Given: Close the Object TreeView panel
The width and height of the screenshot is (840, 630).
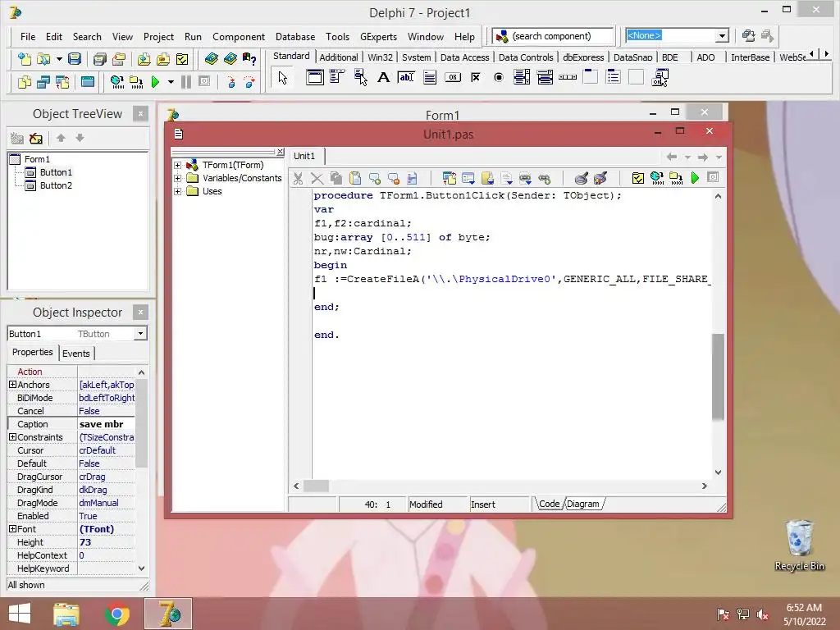Looking at the screenshot, I should coord(140,113).
